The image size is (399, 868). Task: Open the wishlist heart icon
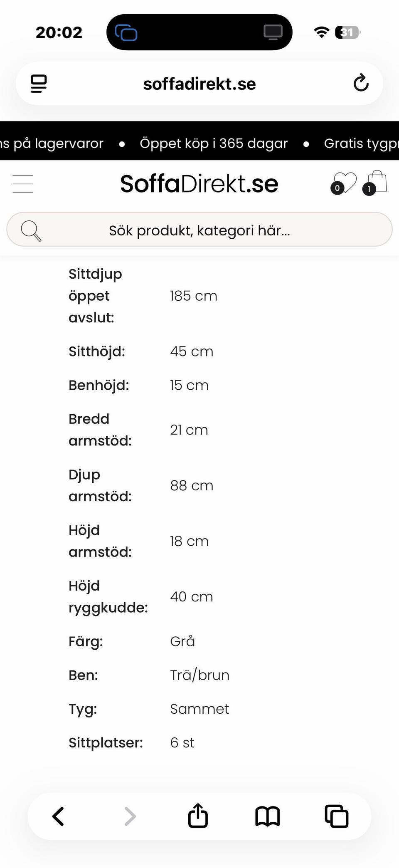point(344,183)
